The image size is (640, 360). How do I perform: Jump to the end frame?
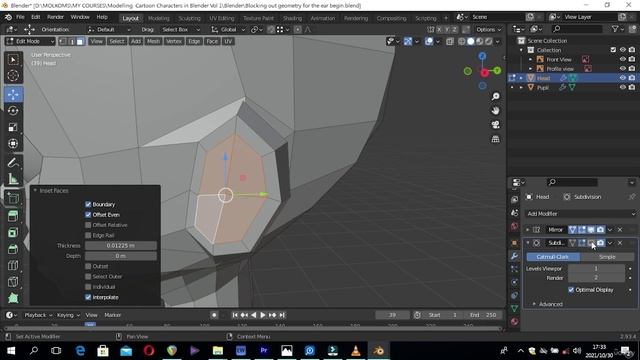282,315
